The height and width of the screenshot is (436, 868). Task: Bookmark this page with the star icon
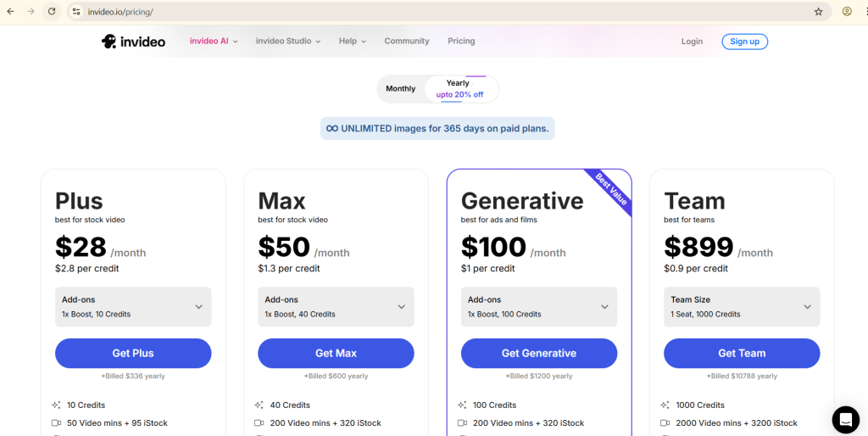pos(818,12)
